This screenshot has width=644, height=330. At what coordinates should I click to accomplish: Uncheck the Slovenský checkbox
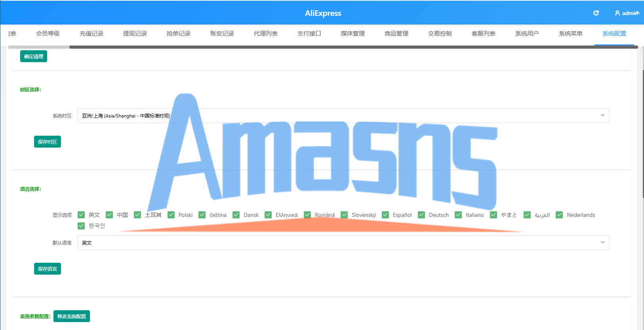tap(344, 215)
